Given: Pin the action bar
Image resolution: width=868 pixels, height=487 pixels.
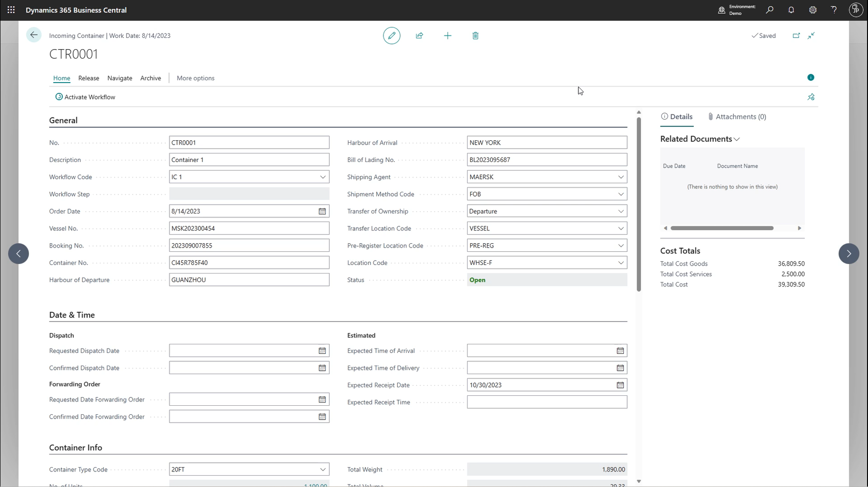Looking at the screenshot, I should (811, 97).
